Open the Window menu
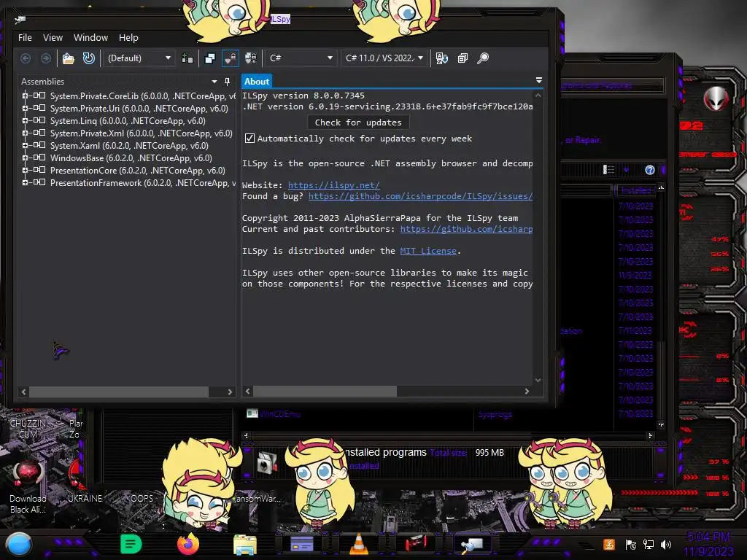This screenshot has height=560, width=747. point(90,38)
